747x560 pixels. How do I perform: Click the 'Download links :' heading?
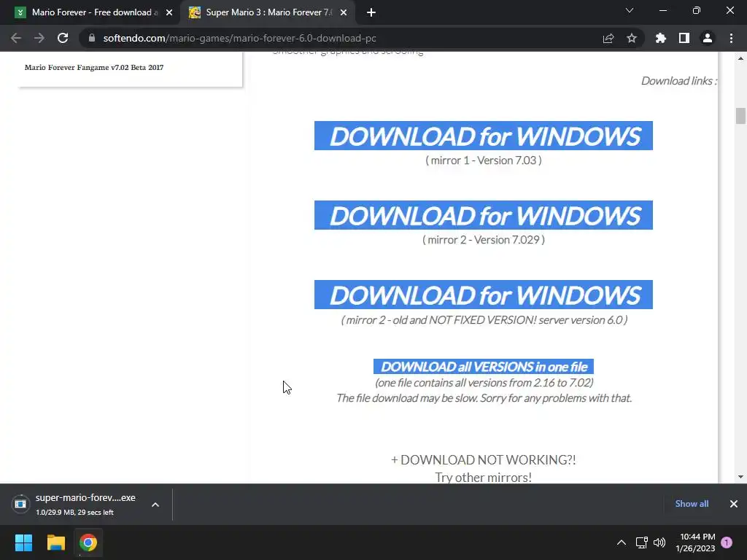pos(679,81)
